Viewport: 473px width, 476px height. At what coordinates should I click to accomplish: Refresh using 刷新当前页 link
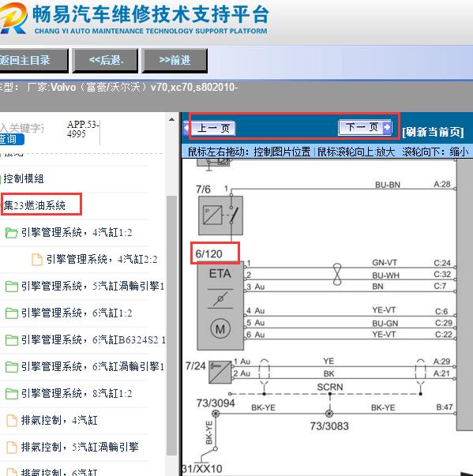[x=433, y=133]
